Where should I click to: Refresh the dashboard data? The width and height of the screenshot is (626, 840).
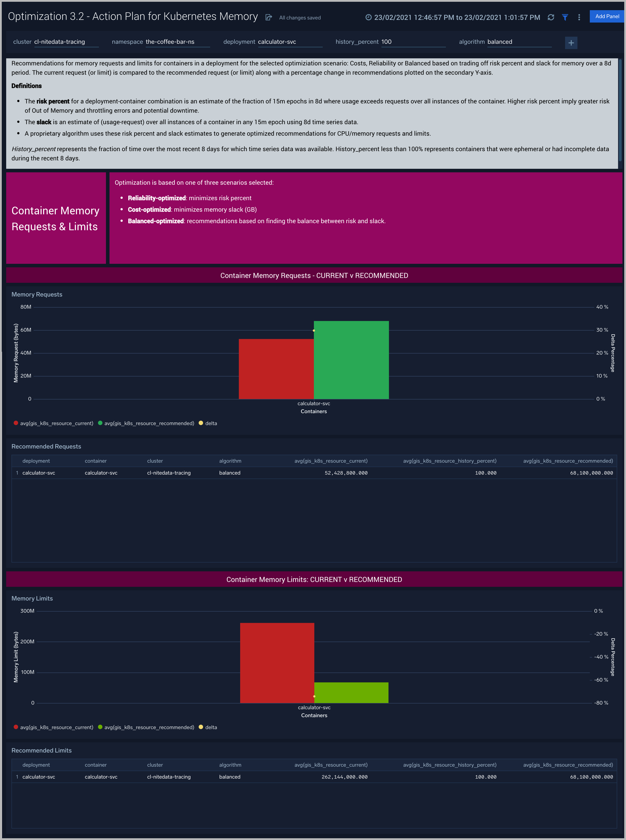pos(551,17)
